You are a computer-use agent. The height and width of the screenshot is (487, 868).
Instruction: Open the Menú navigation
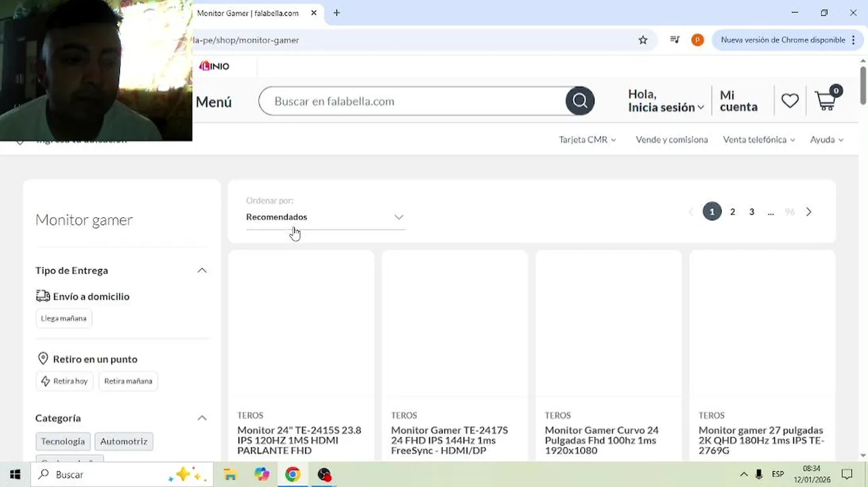(x=214, y=102)
